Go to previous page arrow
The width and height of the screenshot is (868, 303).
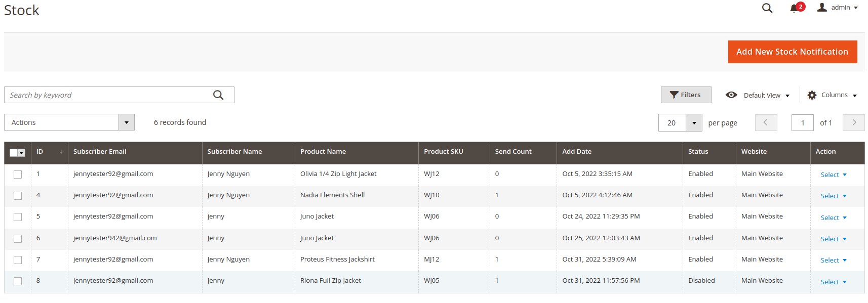pyautogui.click(x=766, y=122)
